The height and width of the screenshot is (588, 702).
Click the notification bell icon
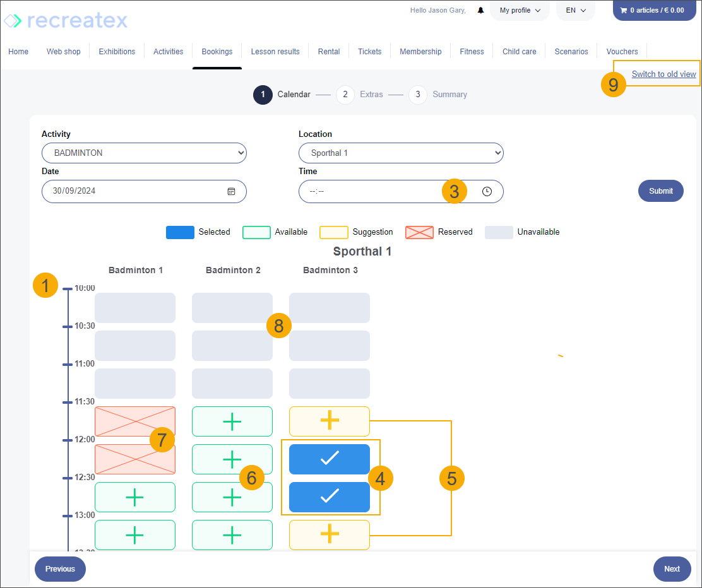click(480, 11)
